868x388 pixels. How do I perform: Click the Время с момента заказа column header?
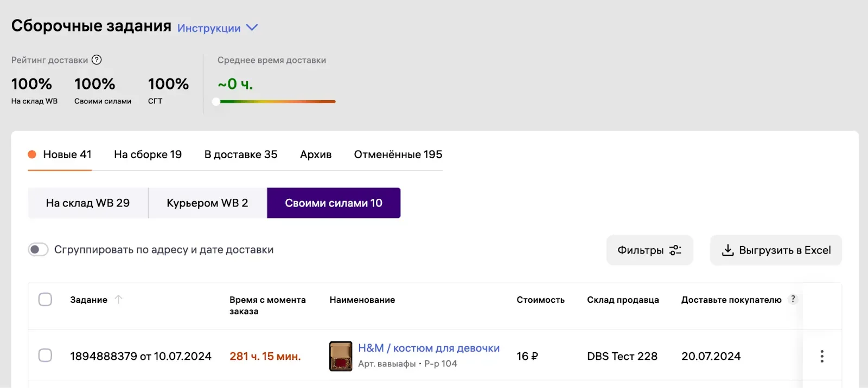pyautogui.click(x=267, y=306)
